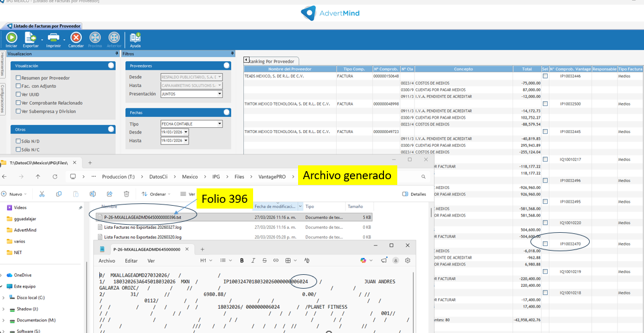Screen dimensions: 644x333
Task: Open the Fechas Hasta date picker
Action: click(186, 141)
